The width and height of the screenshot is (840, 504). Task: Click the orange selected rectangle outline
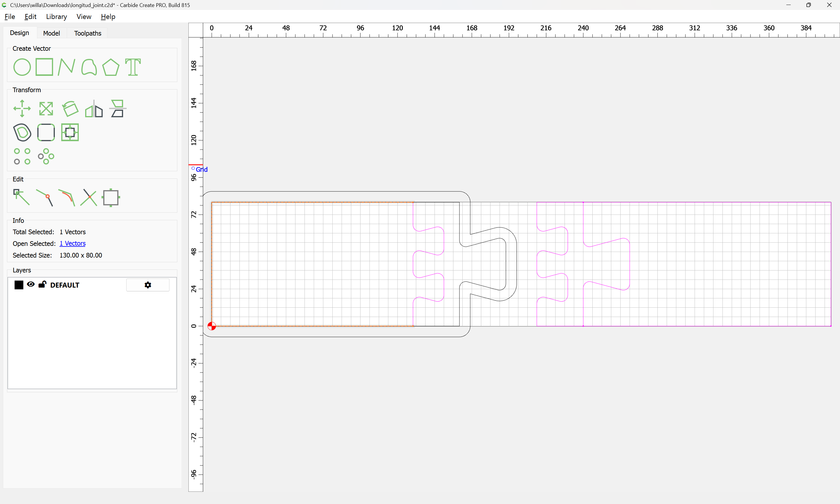pyautogui.click(x=312, y=202)
